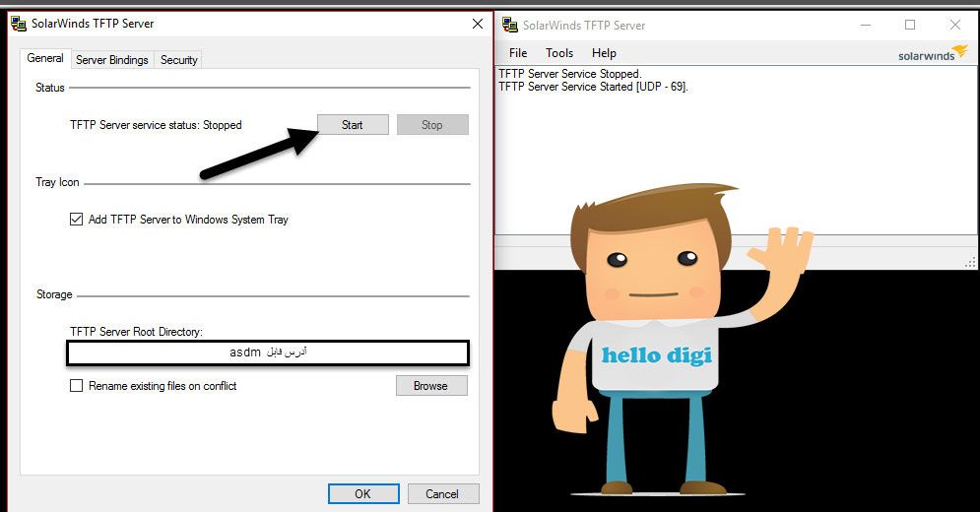The height and width of the screenshot is (512, 980).
Task: Click the main window title bar app icon
Action: pyautogui.click(x=510, y=25)
